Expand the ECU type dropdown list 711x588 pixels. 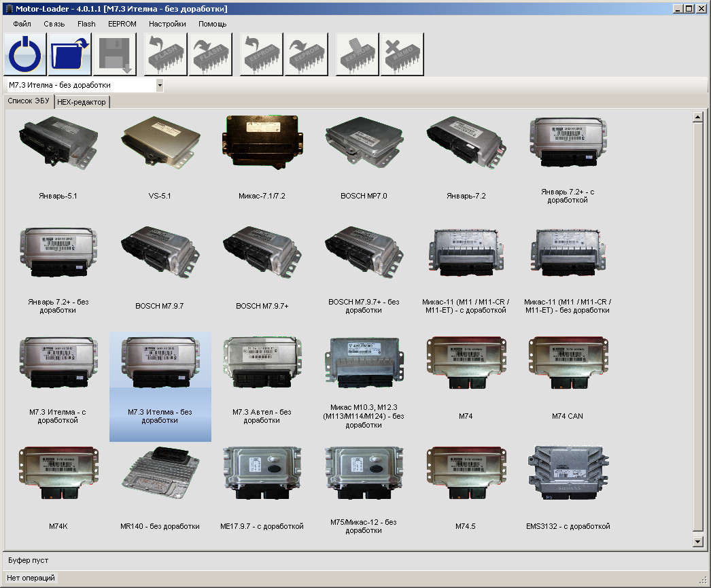click(160, 85)
